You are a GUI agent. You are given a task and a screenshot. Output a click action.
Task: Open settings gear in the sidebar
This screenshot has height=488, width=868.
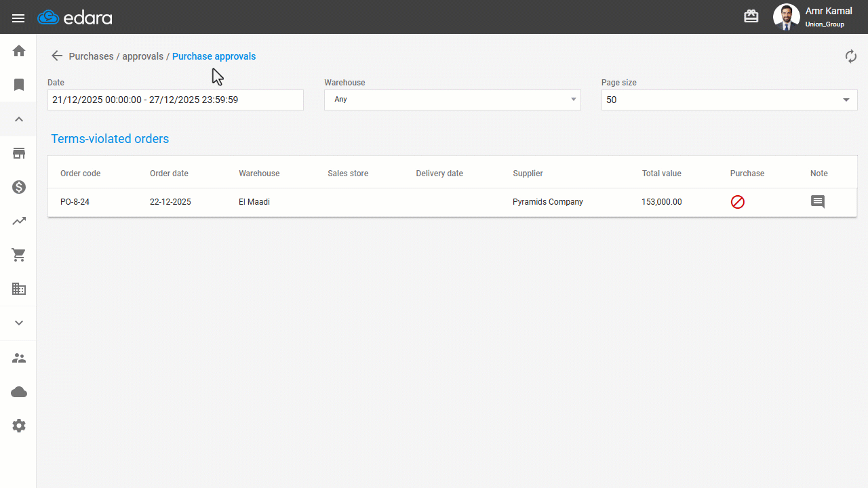click(19, 426)
